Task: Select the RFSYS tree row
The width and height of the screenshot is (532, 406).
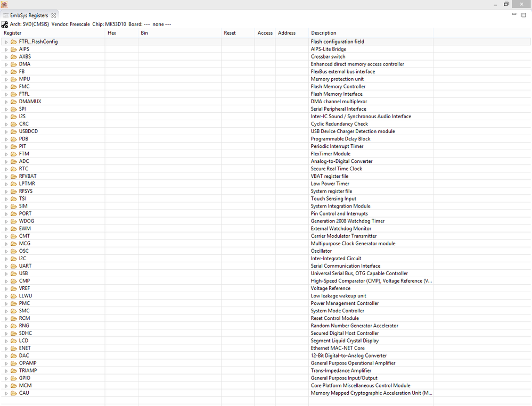Action: click(x=266, y=191)
